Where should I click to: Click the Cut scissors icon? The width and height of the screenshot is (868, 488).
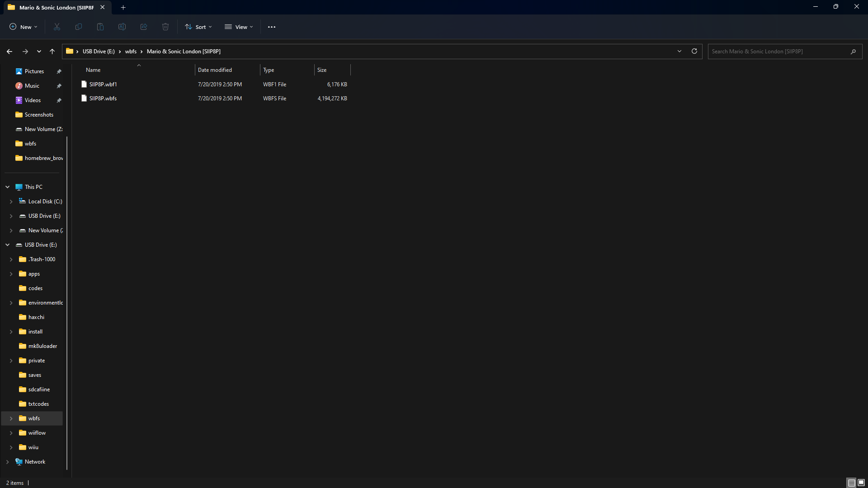coord(57,27)
